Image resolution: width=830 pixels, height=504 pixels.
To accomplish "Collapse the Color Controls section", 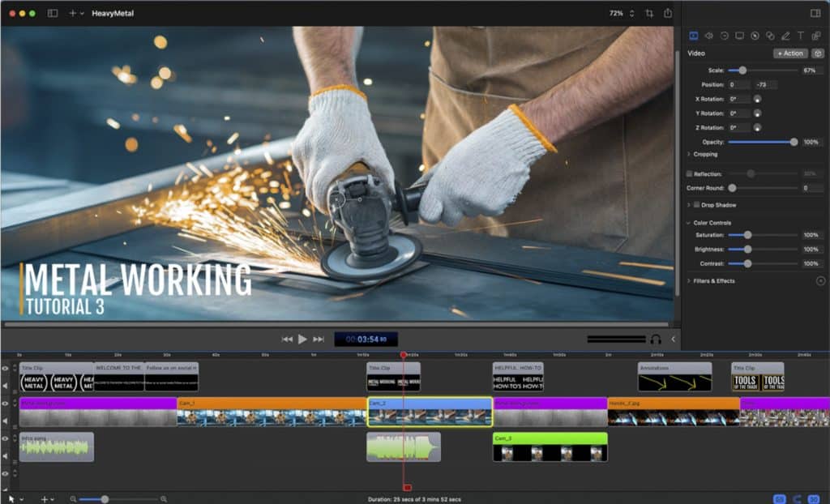I will click(689, 223).
